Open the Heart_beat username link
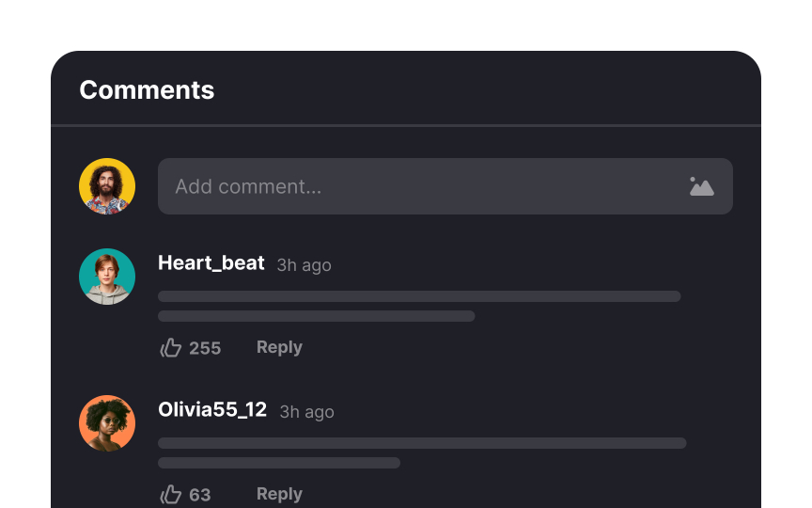Screen dimensions: 812x508 pyautogui.click(x=211, y=263)
